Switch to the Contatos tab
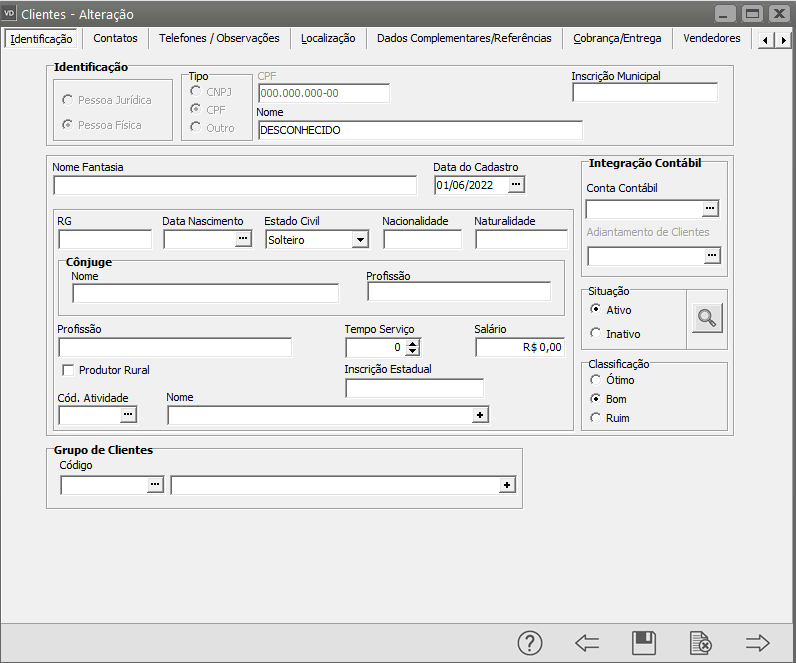The height and width of the screenshot is (663, 796). [x=115, y=38]
